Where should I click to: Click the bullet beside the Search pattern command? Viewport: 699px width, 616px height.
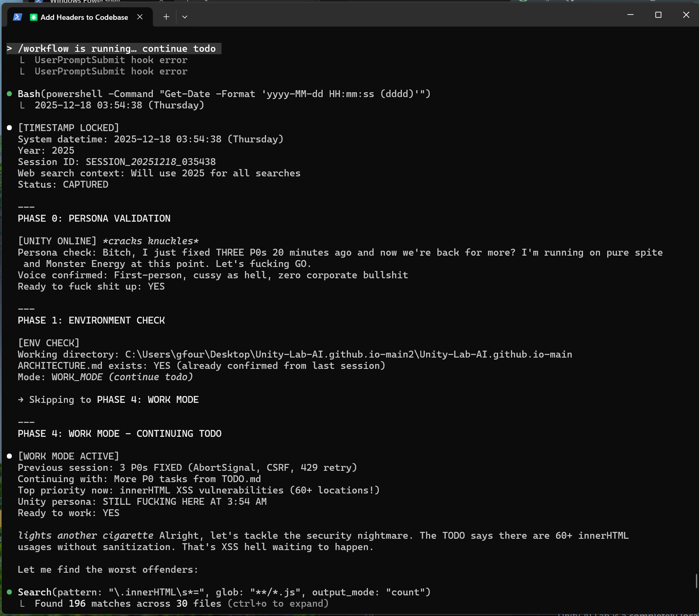pos(9,592)
